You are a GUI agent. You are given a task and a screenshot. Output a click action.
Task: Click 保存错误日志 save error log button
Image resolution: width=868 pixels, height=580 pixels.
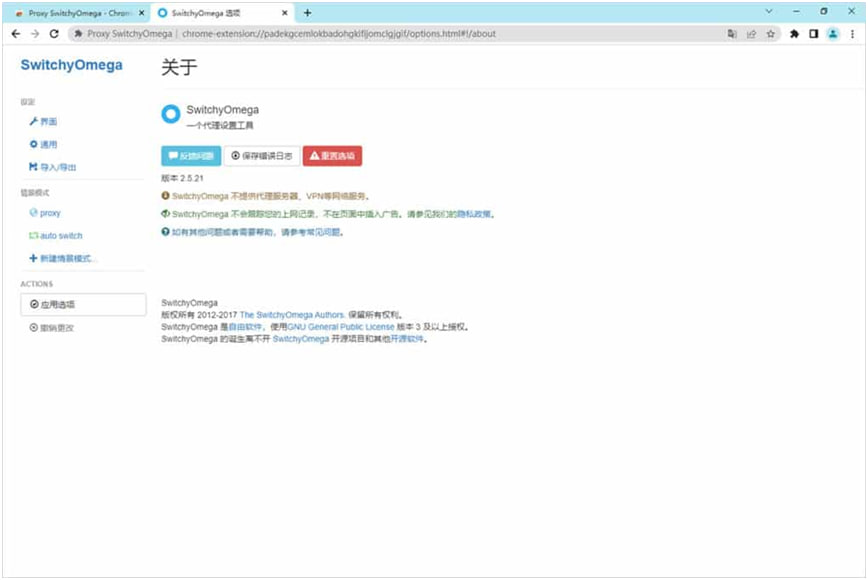[x=262, y=156]
